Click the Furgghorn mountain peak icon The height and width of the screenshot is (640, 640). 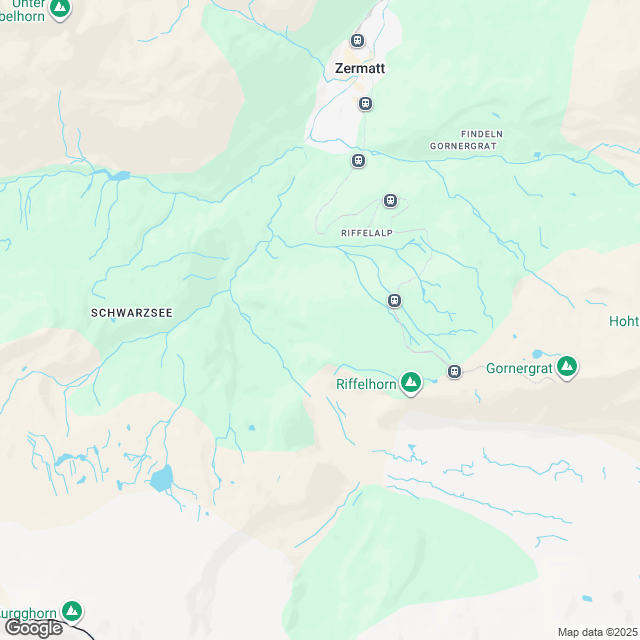[72, 612]
